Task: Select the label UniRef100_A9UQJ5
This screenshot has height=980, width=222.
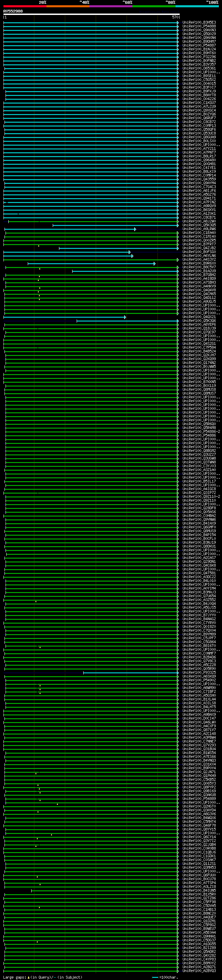Action: pos(199,302)
